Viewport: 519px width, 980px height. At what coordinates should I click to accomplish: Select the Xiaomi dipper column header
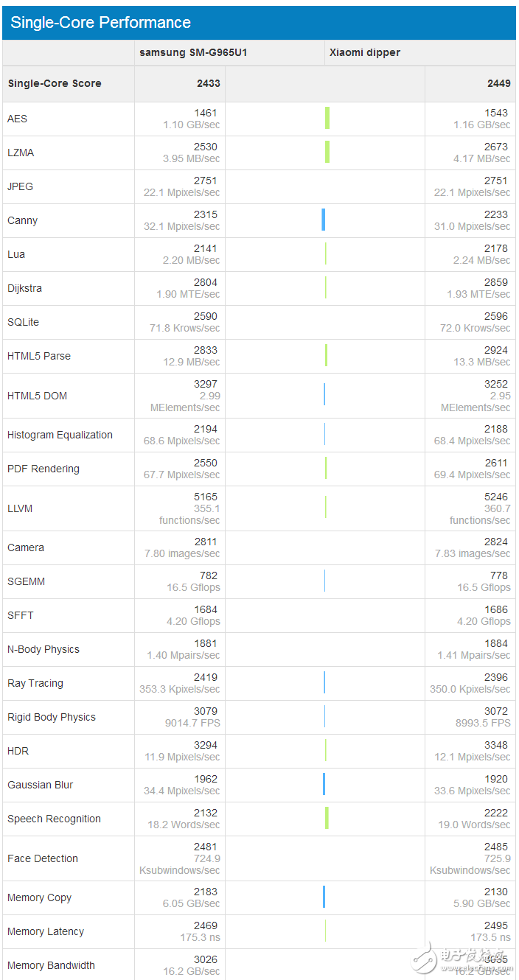(364, 52)
